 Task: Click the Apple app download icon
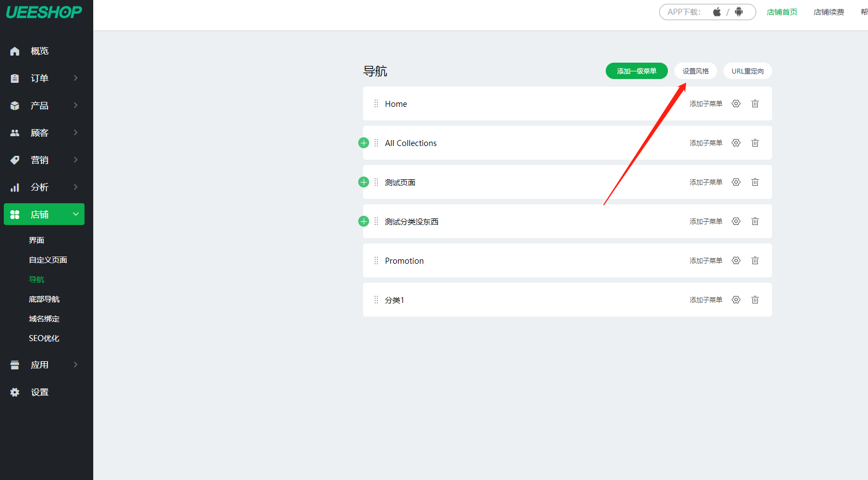[x=717, y=12]
